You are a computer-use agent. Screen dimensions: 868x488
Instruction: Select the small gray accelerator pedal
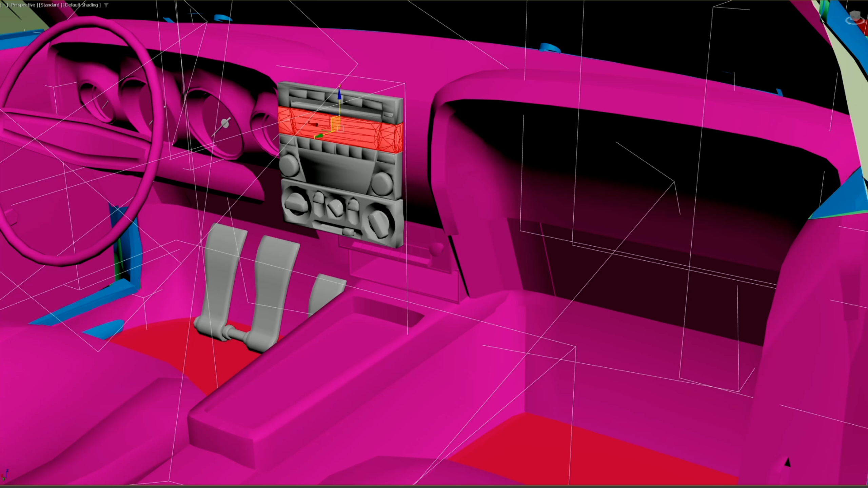[327, 293]
